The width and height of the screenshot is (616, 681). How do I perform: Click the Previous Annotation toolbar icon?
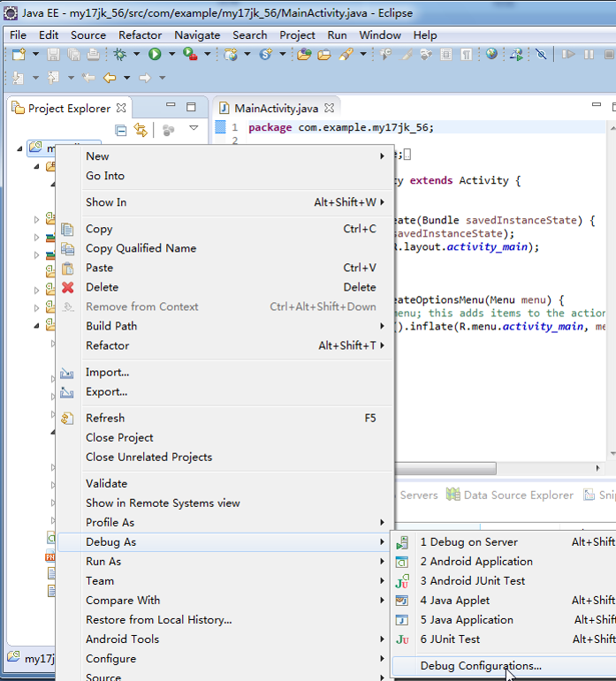pyautogui.click(x=53, y=78)
